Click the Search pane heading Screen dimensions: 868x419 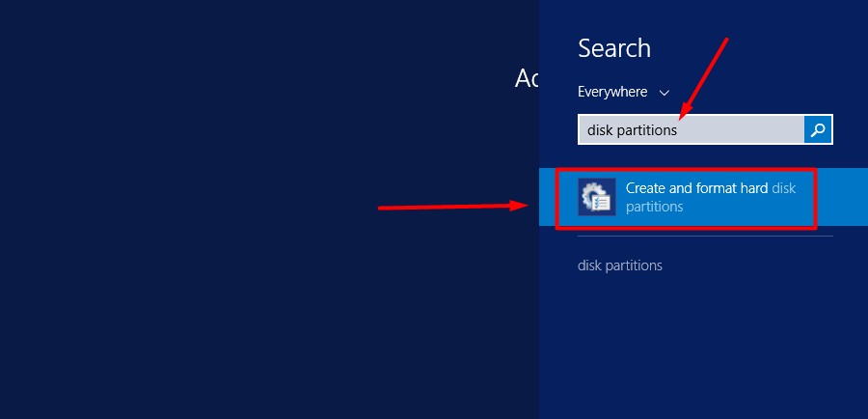click(x=613, y=48)
